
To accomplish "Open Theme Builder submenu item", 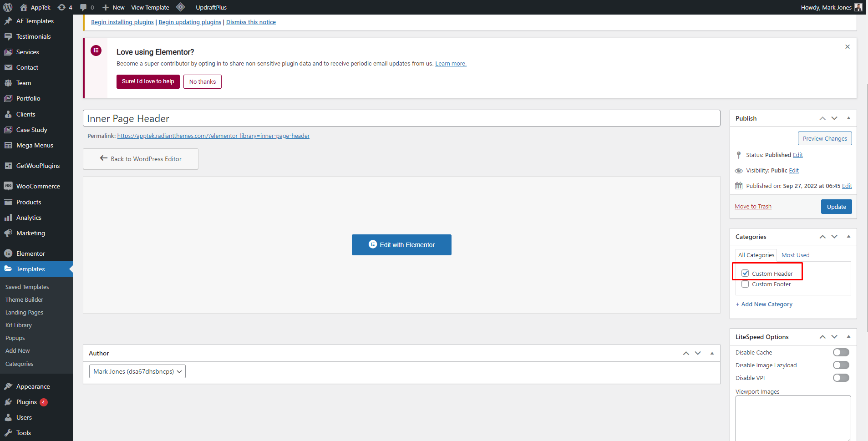I will (x=24, y=300).
